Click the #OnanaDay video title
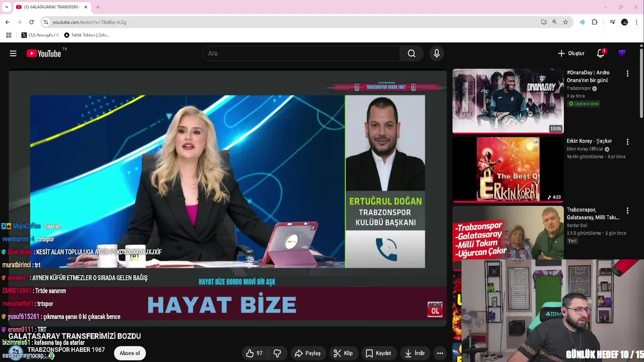 coord(588,76)
